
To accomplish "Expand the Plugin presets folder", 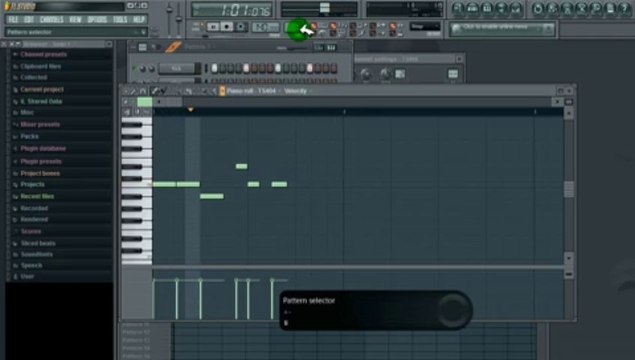I will tap(41, 161).
